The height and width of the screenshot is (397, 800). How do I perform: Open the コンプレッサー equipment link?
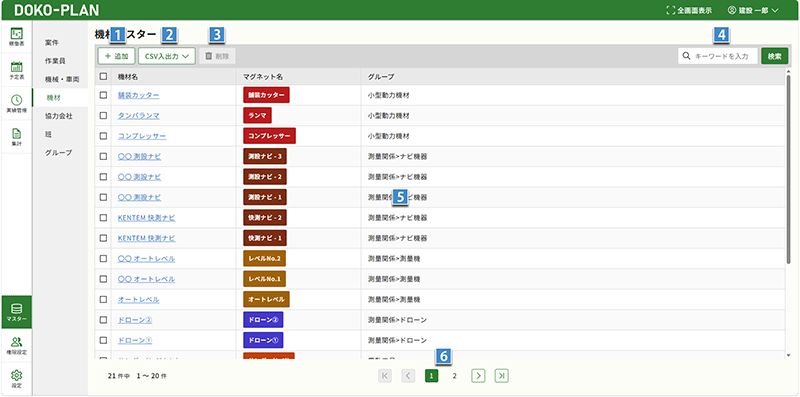142,136
